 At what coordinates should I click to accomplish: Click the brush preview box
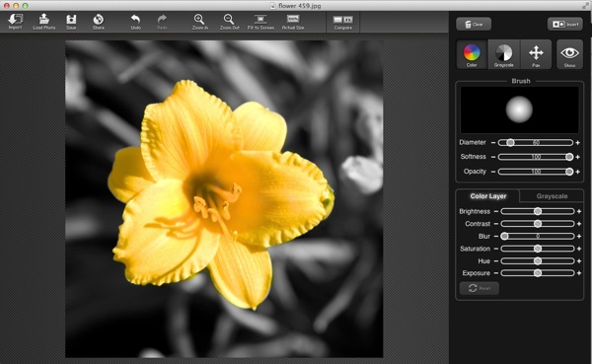click(519, 109)
